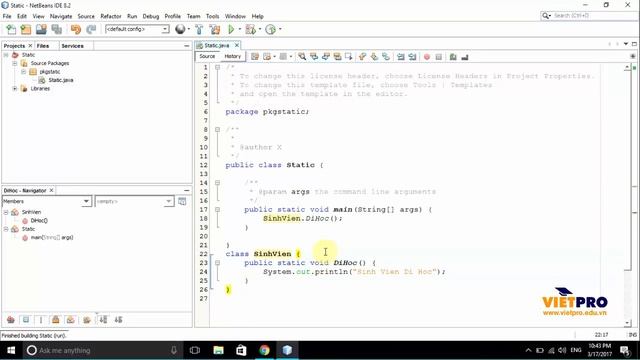The height and width of the screenshot is (360, 640).
Task: Collapse Static project node in Projects tree
Action: point(6,55)
